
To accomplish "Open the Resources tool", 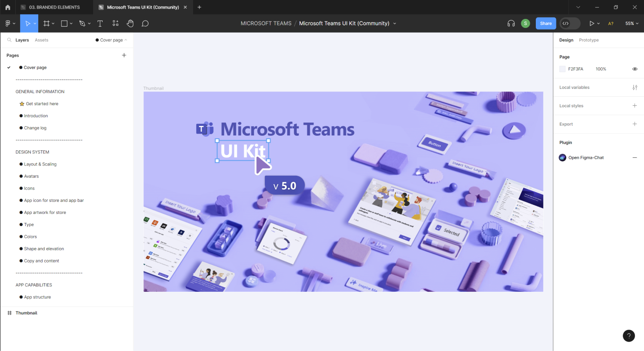I will coord(115,24).
